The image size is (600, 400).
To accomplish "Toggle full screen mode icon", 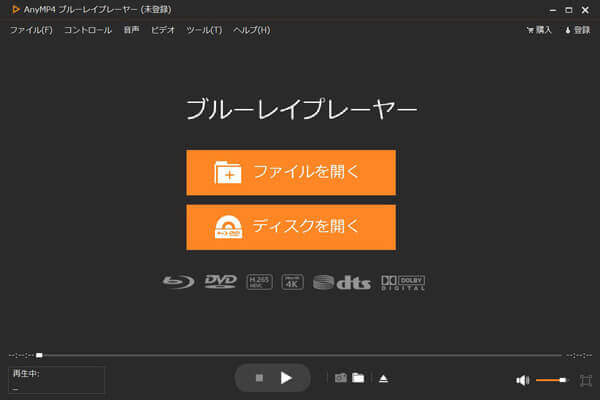I will tap(585, 380).
